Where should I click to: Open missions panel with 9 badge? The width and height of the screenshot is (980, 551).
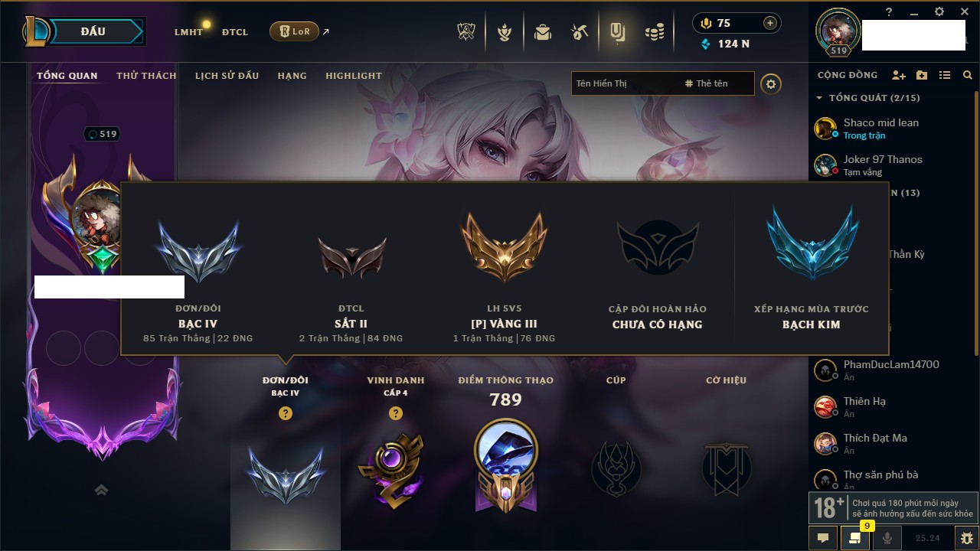pyautogui.click(x=856, y=536)
